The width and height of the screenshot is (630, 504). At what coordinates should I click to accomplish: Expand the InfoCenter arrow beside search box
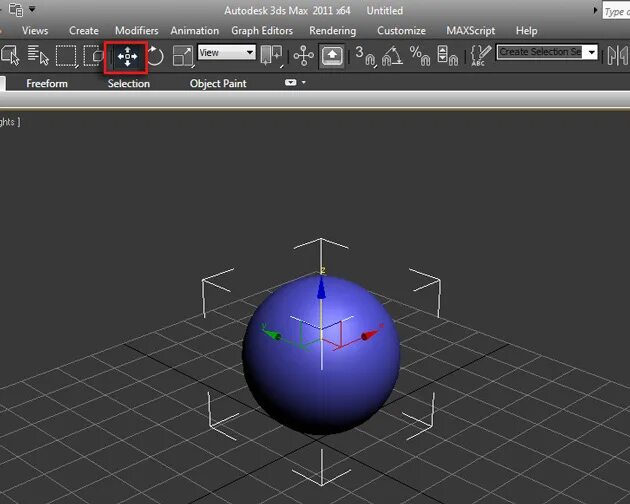(595, 10)
